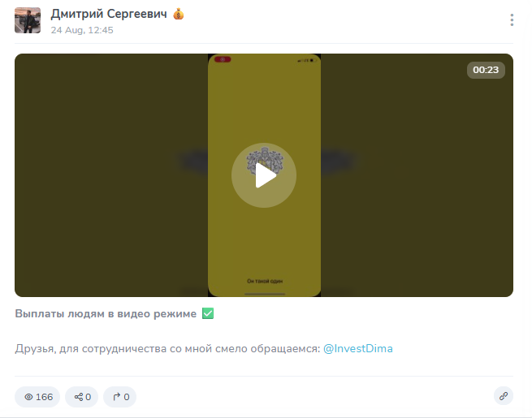The width and height of the screenshot is (532, 418).
Task: Play the video with center play button
Action: [264, 175]
